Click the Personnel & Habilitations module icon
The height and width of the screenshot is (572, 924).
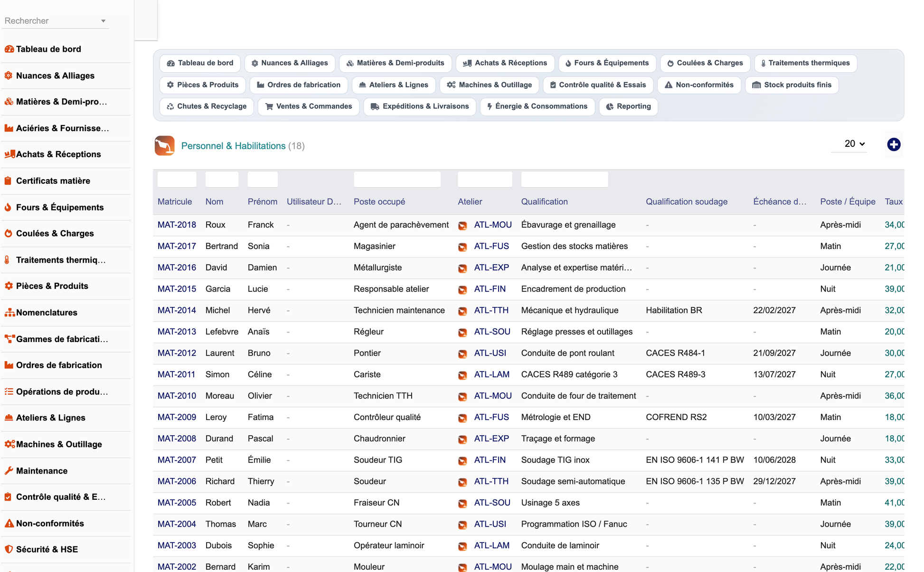(164, 146)
